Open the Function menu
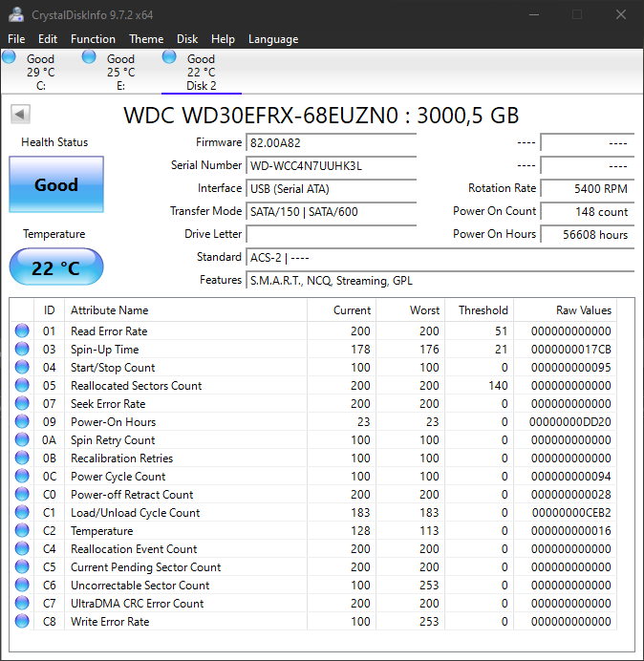This screenshot has height=661, width=644. (93, 39)
